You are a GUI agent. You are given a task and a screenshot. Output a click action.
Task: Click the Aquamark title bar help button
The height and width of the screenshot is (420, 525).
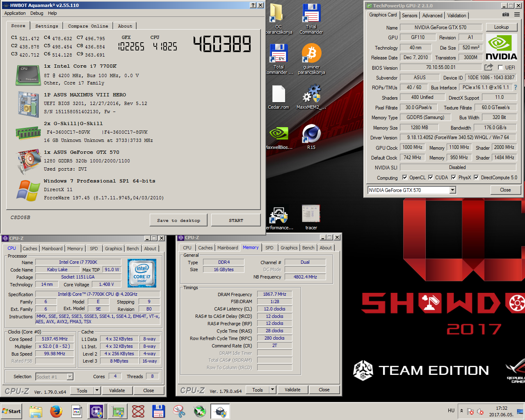pos(253,5)
